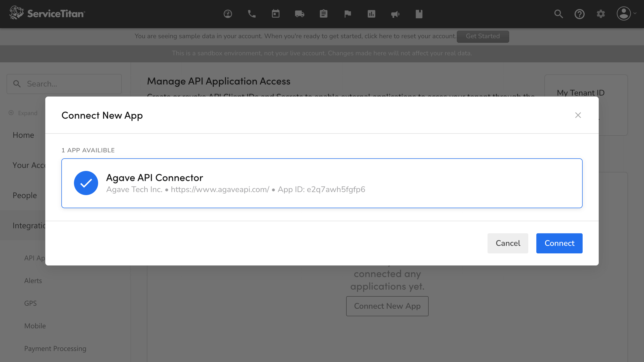Open the Reports bar chart icon
This screenshot has height=362, width=644.
371,14
